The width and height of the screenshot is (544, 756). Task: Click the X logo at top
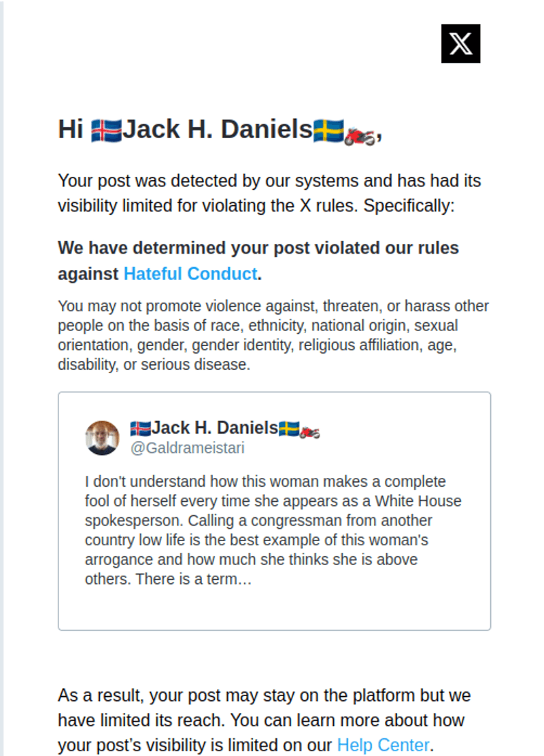click(x=460, y=44)
